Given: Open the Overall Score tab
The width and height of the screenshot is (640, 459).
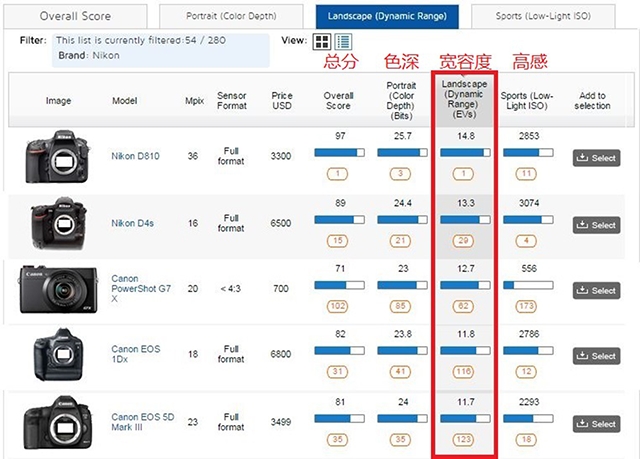Looking at the screenshot, I should [76, 16].
